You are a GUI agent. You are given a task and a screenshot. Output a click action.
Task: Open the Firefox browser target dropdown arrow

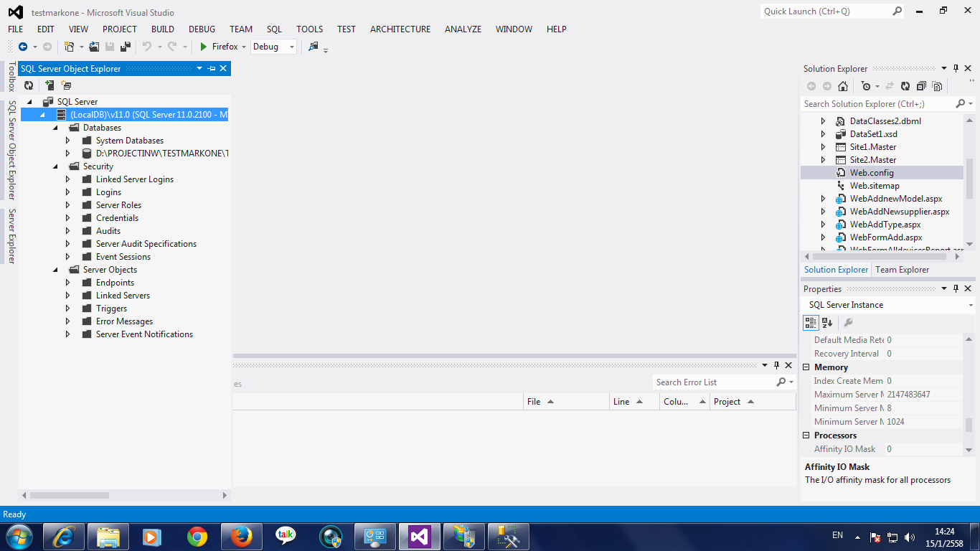pyautogui.click(x=244, y=47)
